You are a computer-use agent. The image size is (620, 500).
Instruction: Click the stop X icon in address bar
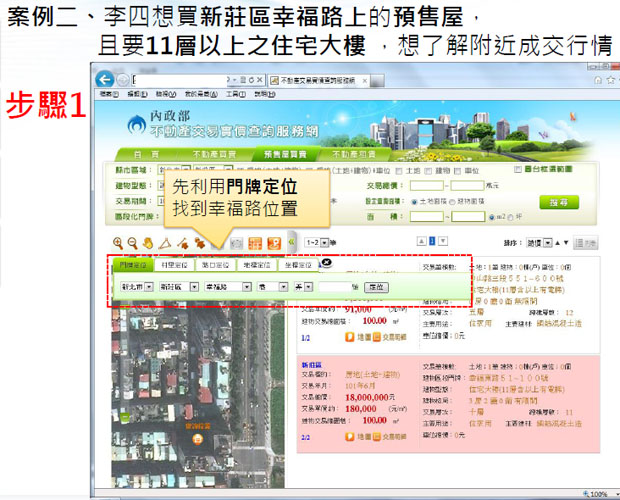click(259, 80)
